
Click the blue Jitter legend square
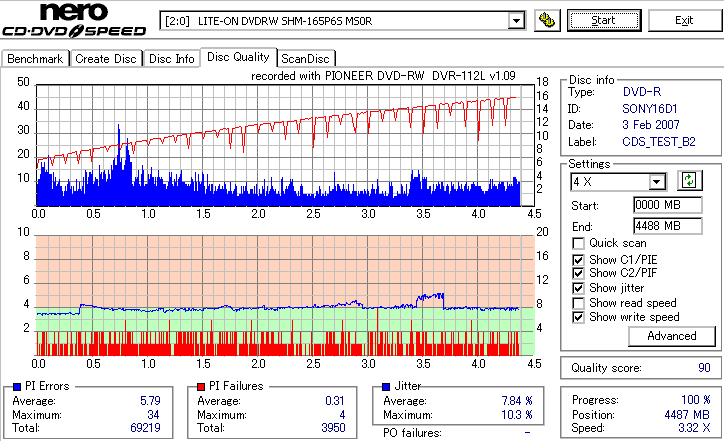coord(386,387)
